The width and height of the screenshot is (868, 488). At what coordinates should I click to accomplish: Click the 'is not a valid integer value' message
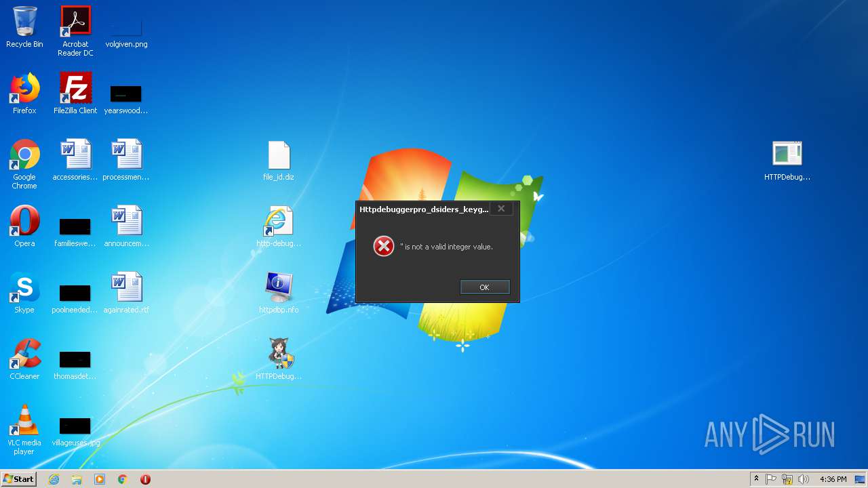point(447,247)
